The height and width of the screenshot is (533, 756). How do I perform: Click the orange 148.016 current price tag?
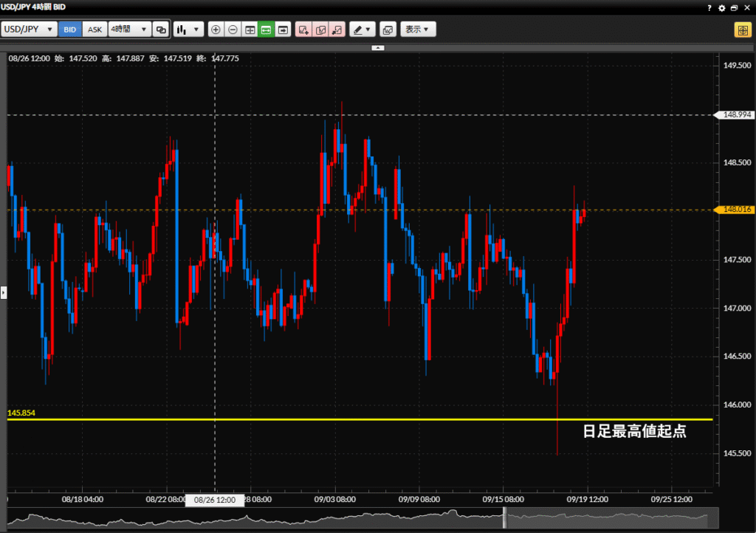(x=735, y=210)
